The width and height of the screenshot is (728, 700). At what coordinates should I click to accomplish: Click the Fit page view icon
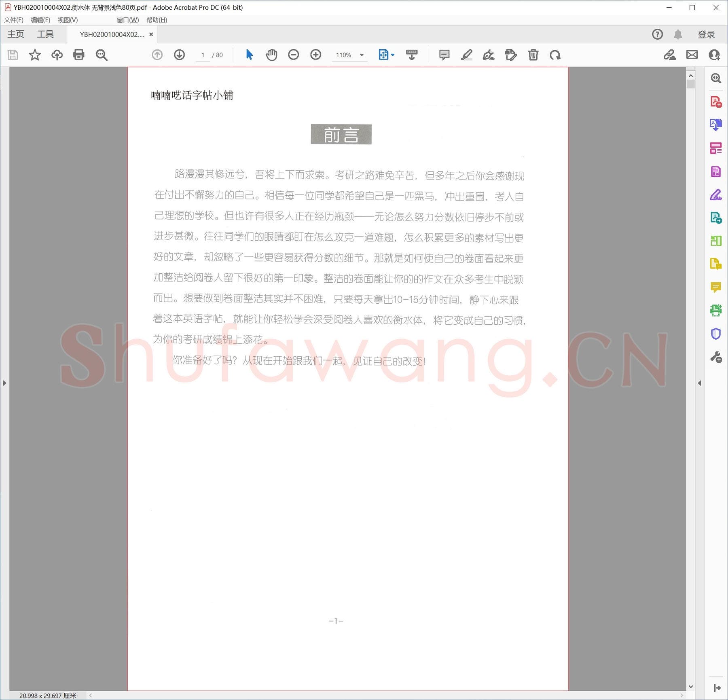tap(383, 55)
